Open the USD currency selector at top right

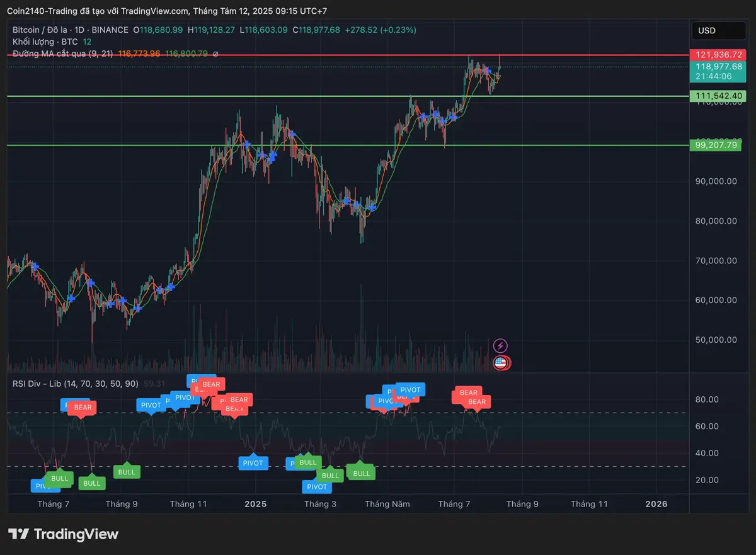click(x=718, y=30)
